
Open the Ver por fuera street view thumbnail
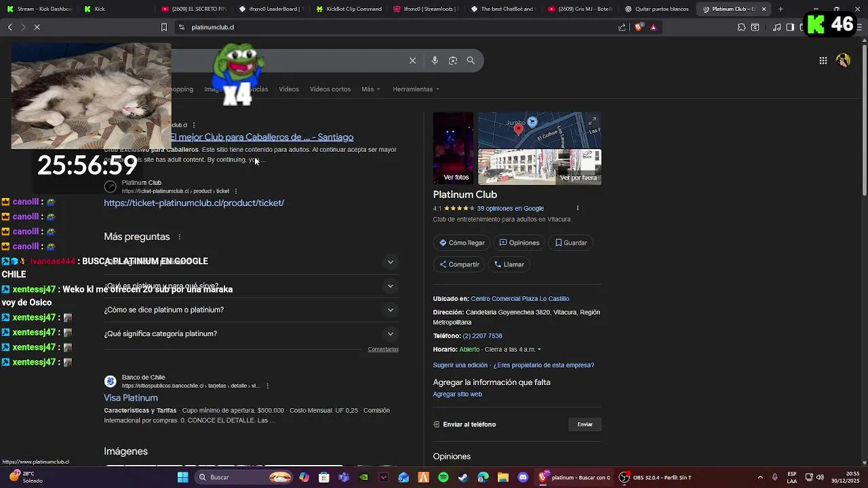pyautogui.click(x=540, y=167)
